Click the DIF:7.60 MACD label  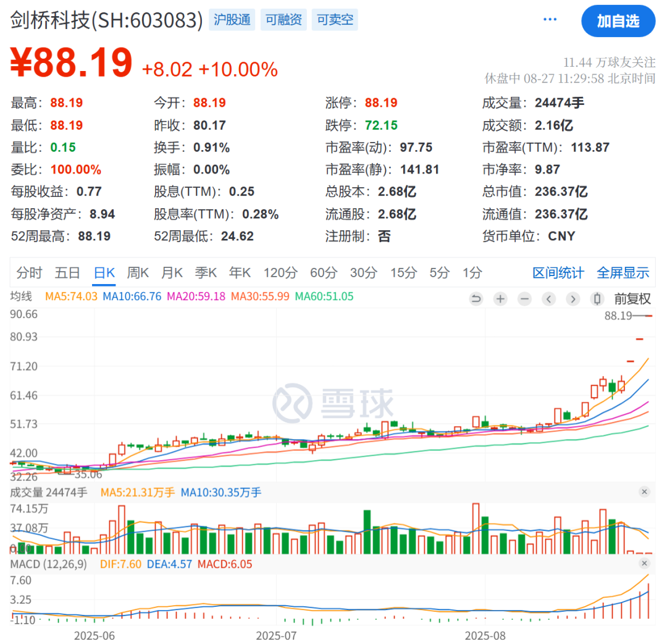[120, 564]
